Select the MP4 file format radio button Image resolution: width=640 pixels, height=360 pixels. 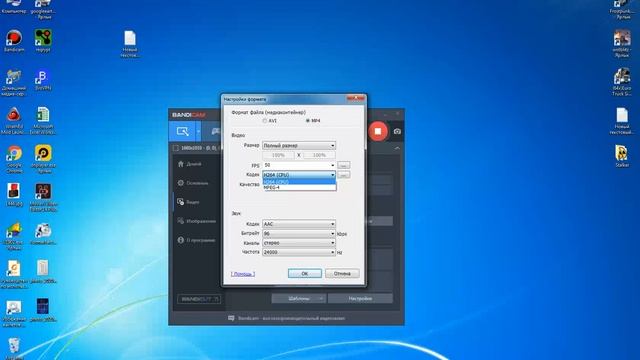pos(308,121)
